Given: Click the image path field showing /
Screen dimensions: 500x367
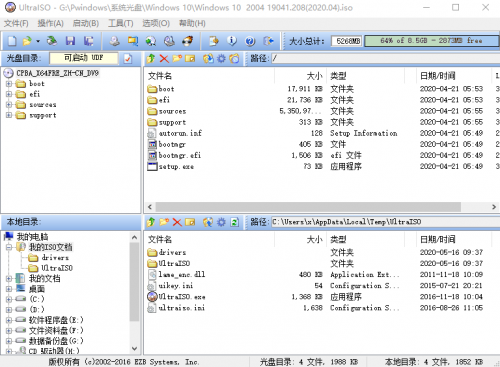Looking at the screenshot, I should pyautogui.click(x=385, y=59).
